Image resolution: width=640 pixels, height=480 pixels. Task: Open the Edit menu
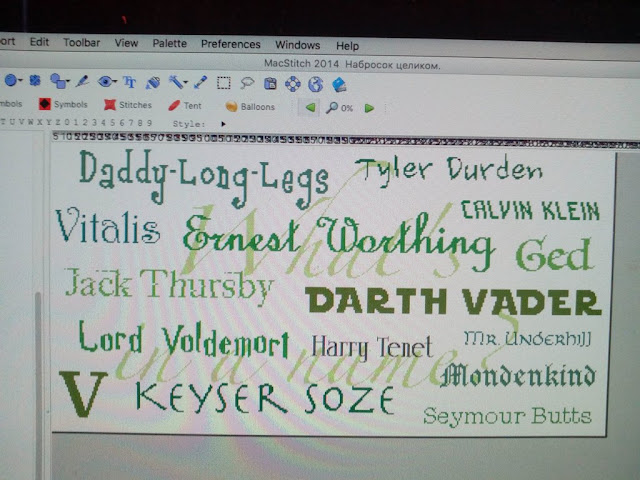(39, 42)
